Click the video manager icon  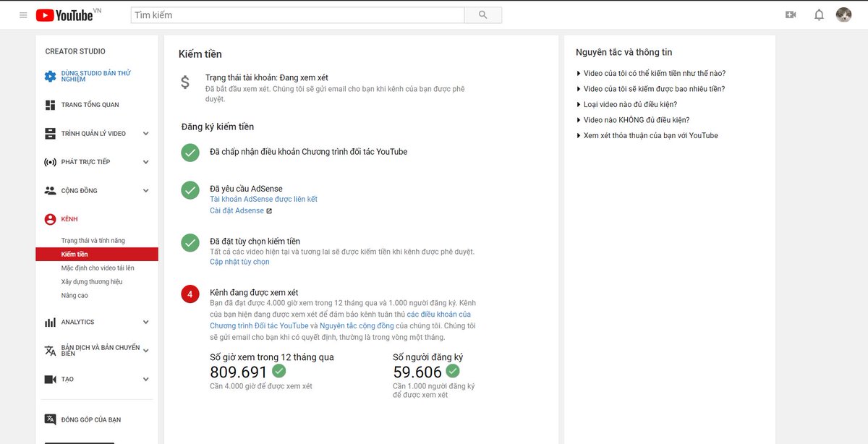pyautogui.click(x=50, y=134)
